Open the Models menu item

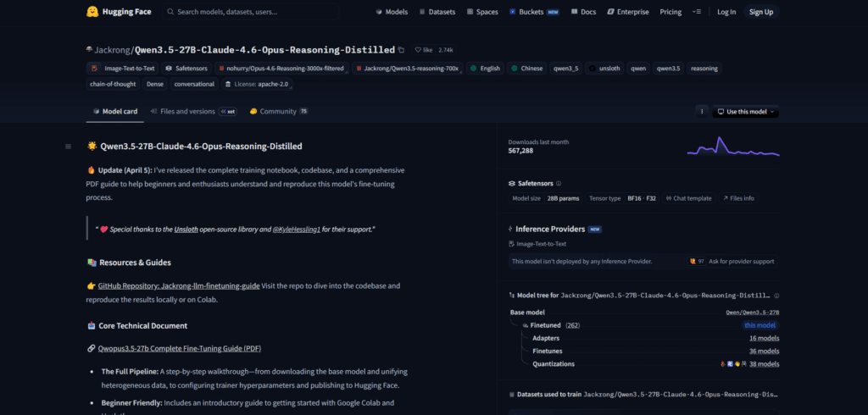pos(392,12)
